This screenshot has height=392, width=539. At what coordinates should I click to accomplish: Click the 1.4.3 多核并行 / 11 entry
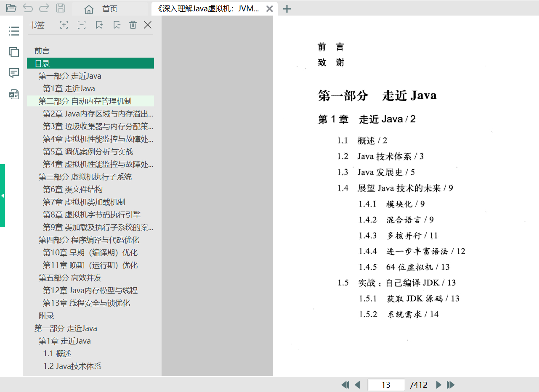[x=398, y=236]
